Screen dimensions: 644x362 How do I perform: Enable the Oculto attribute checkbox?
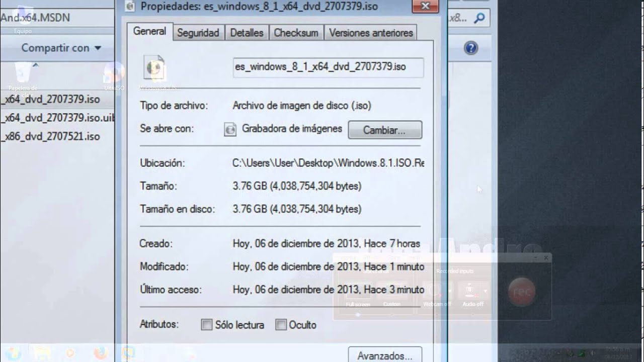pos(281,325)
